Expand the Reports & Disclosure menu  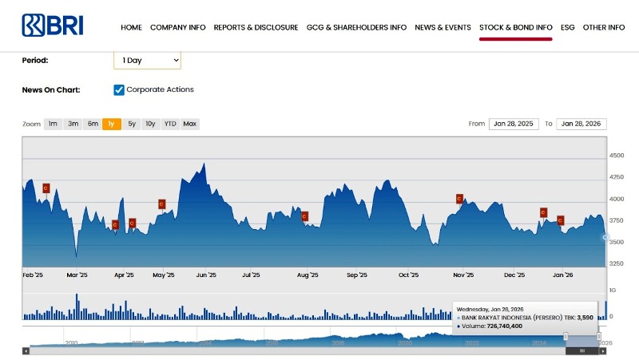point(256,27)
